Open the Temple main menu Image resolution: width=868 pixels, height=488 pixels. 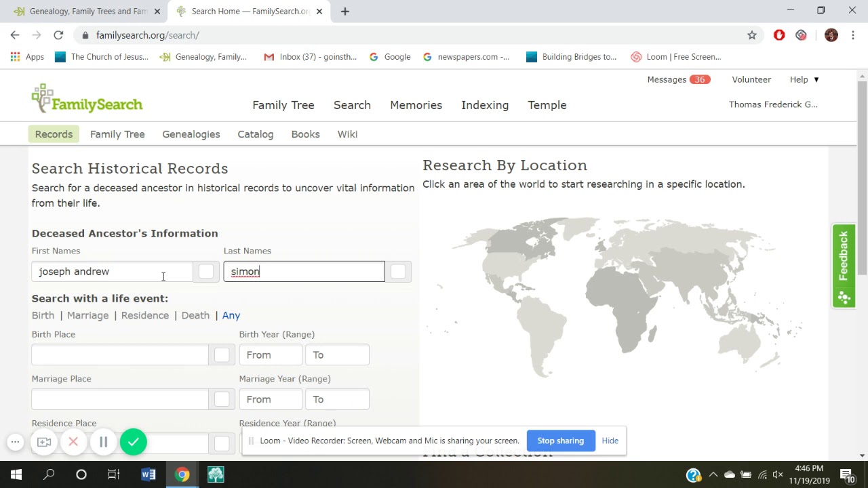point(547,105)
